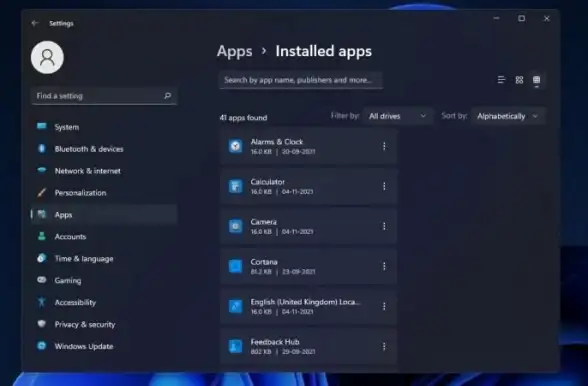588x386 pixels.
Task: Switch to grid view layout
Action: tap(519, 80)
